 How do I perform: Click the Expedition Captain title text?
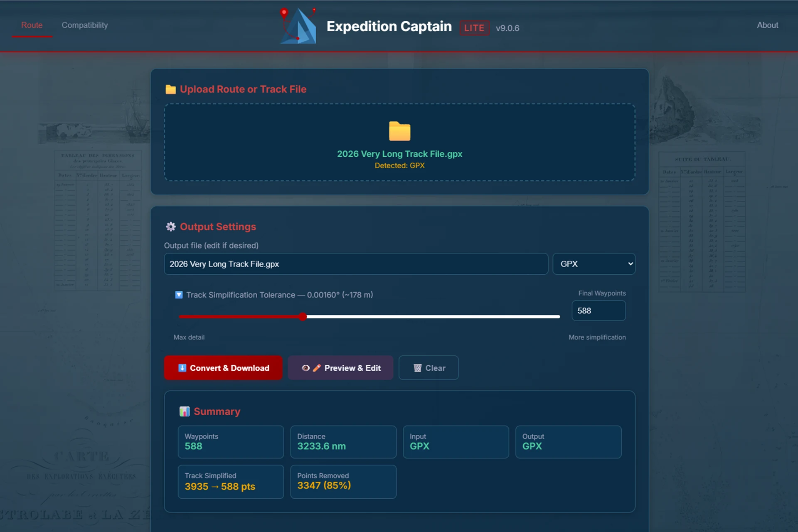click(389, 27)
